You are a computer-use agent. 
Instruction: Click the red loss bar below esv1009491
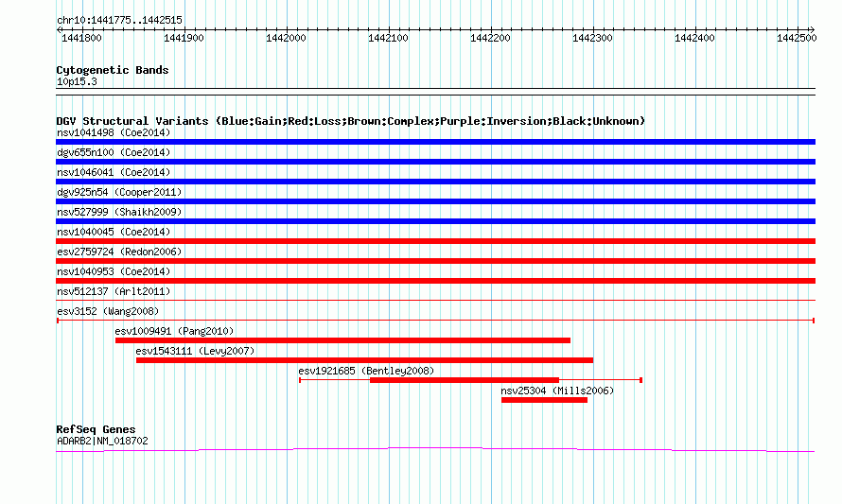tap(342, 340)
